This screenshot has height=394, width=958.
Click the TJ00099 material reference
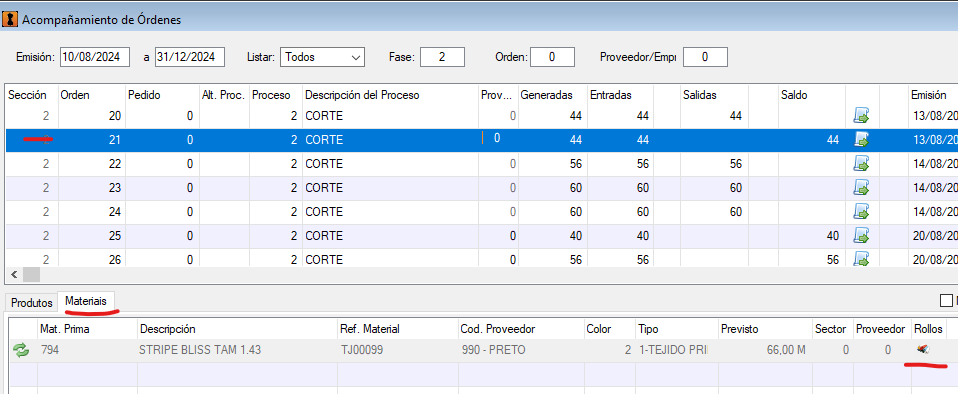pos(362,350)
